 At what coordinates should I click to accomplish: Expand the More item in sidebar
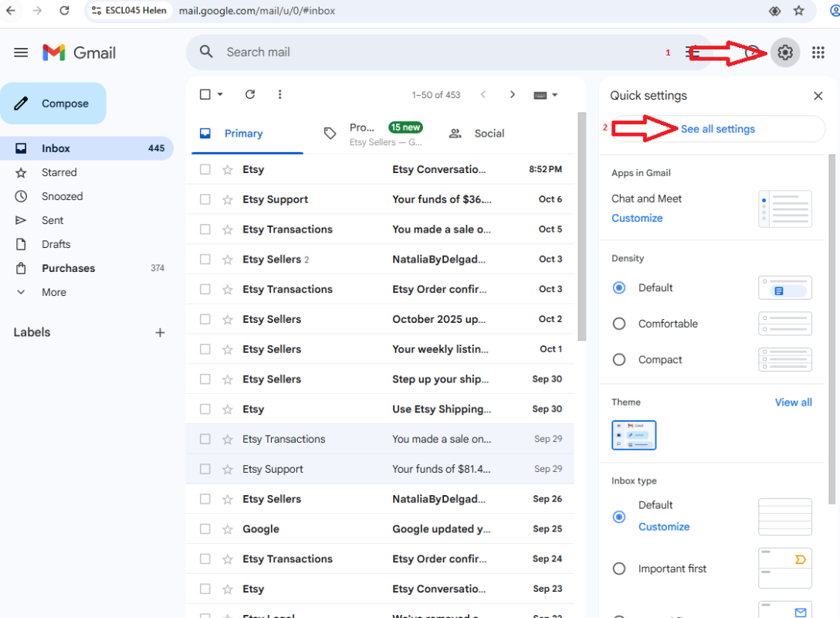pos(53,292)
